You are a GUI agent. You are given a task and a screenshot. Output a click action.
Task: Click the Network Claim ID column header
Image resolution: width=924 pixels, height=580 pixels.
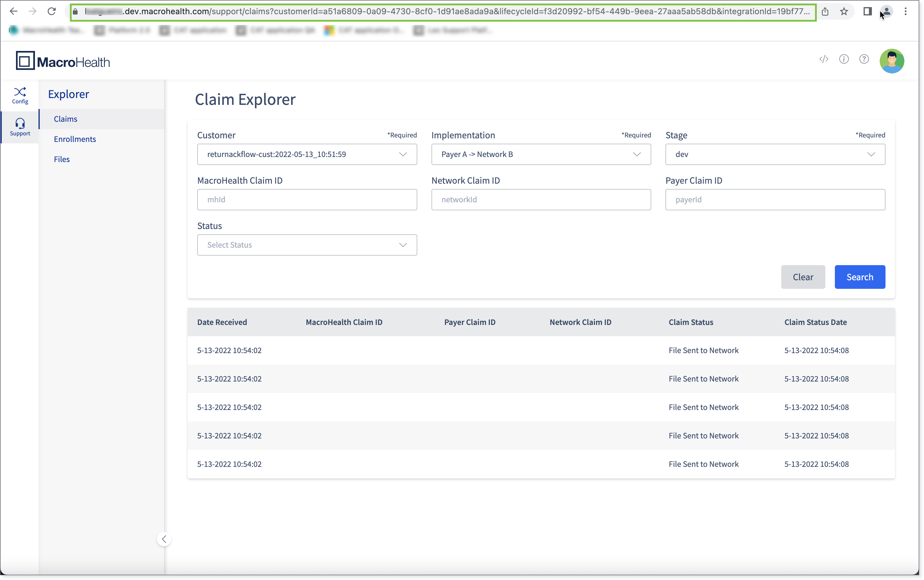[580, 322]
